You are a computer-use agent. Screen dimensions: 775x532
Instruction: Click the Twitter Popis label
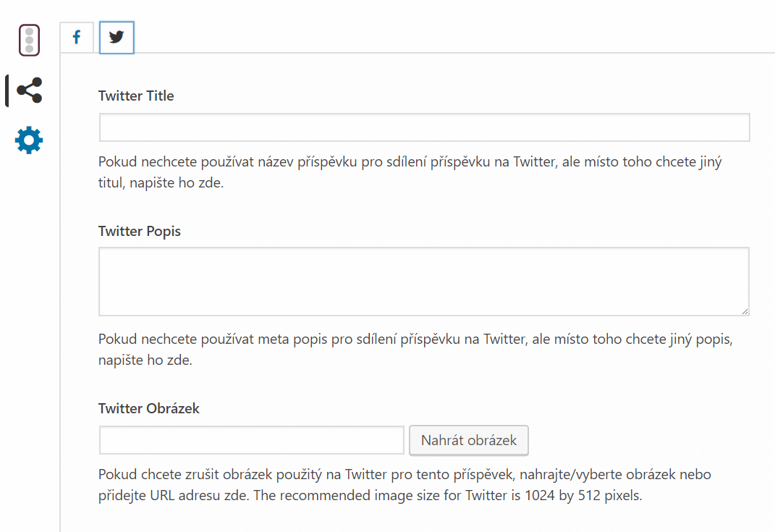140,231
